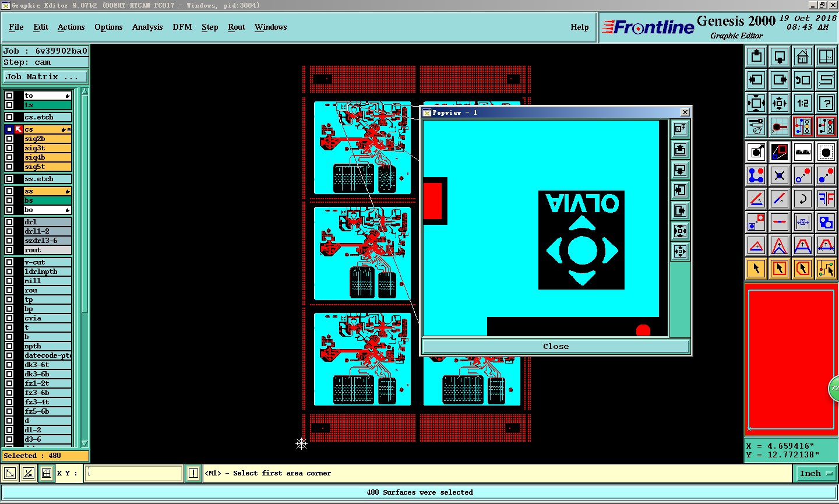The height and width of the screenshot is (504, 839).
Task: Click the Job Matrix button
Action: click(45, 76)
